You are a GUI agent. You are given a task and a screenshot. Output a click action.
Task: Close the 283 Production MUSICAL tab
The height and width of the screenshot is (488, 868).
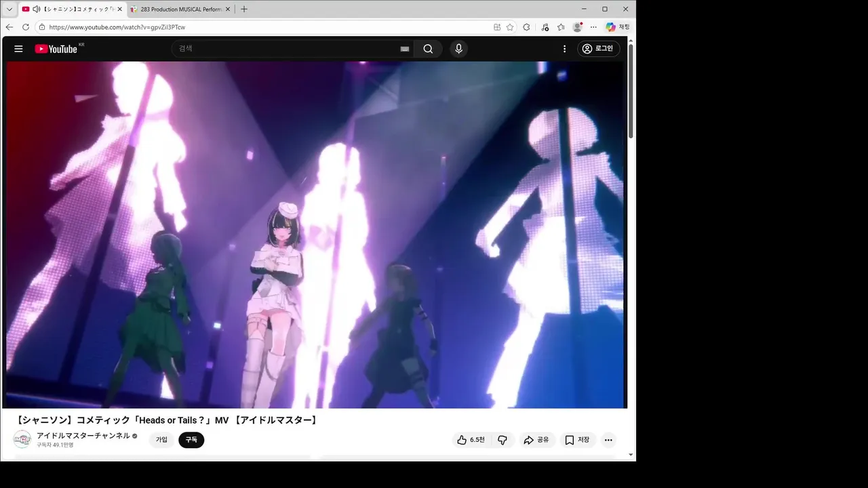click(228, 9)
